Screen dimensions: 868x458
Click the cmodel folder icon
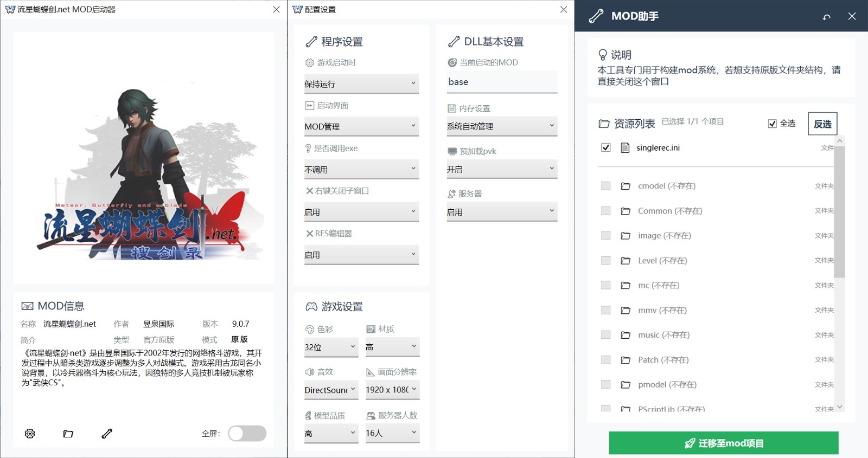(626, 186)
